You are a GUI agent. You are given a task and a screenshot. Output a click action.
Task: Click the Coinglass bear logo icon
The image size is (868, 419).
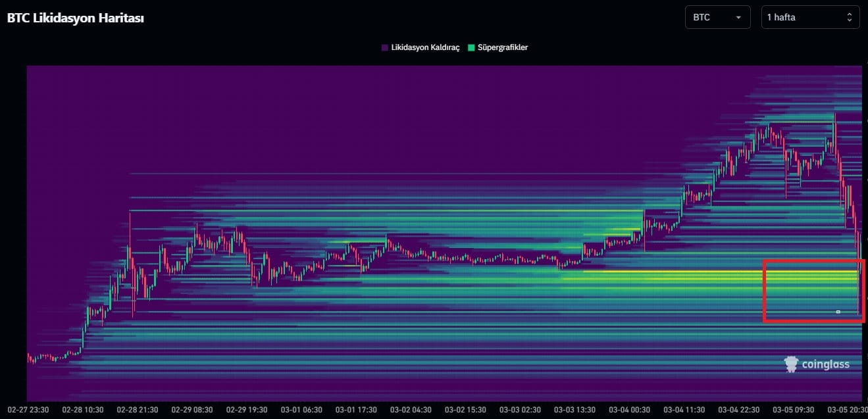point(790,364)
